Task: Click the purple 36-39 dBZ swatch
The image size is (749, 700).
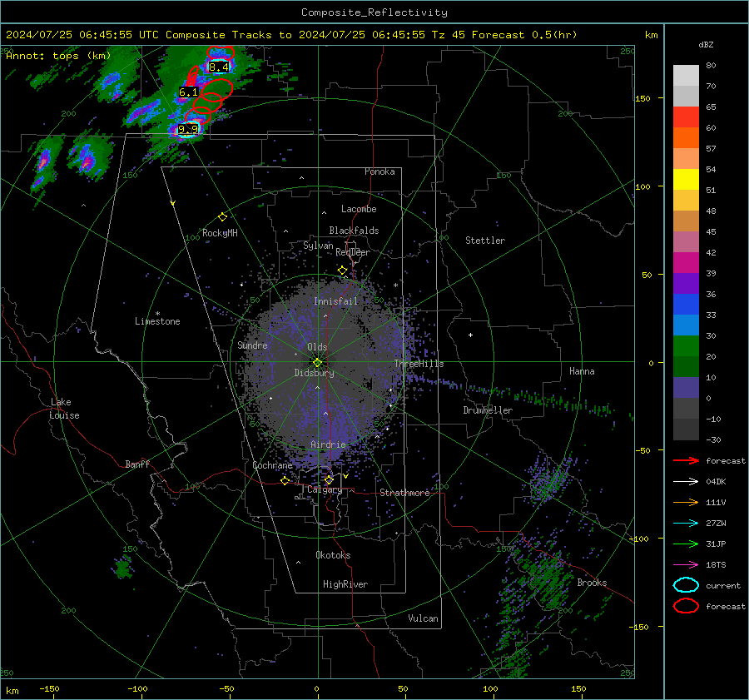Action: pyautogui.click(x=686, y=283)
